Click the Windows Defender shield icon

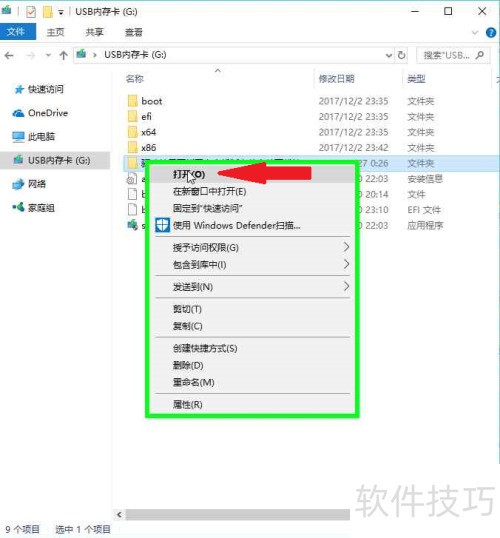click(x=162, y=225)
